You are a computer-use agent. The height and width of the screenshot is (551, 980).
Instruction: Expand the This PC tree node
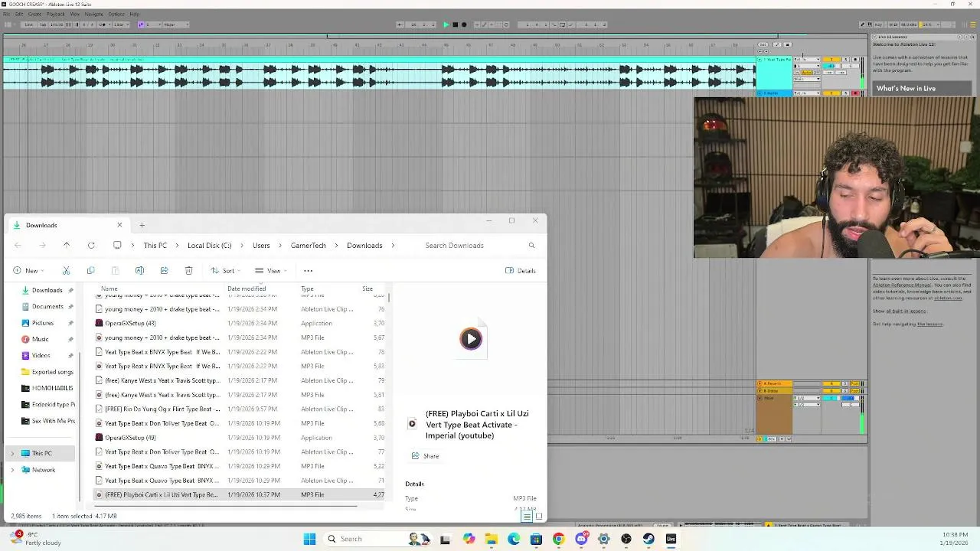[11, 453]
